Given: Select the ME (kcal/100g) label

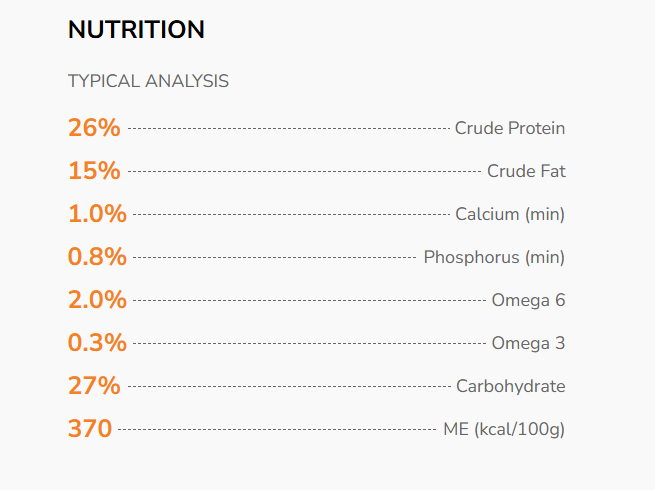Looking at the screenshot, I should (504, 429).
